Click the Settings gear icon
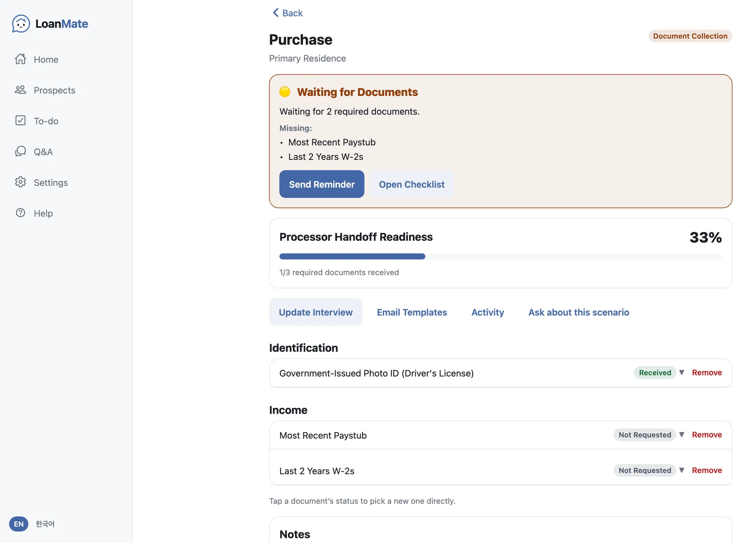The image size is (756, 543). 21,182
